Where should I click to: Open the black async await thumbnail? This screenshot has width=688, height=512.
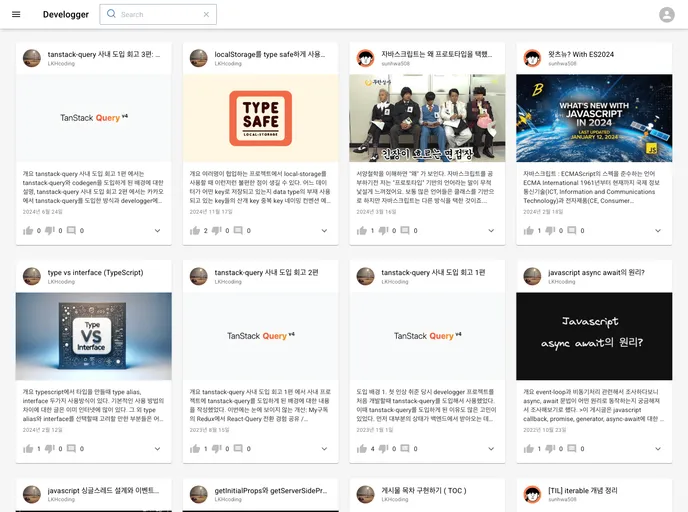point(594,336)
